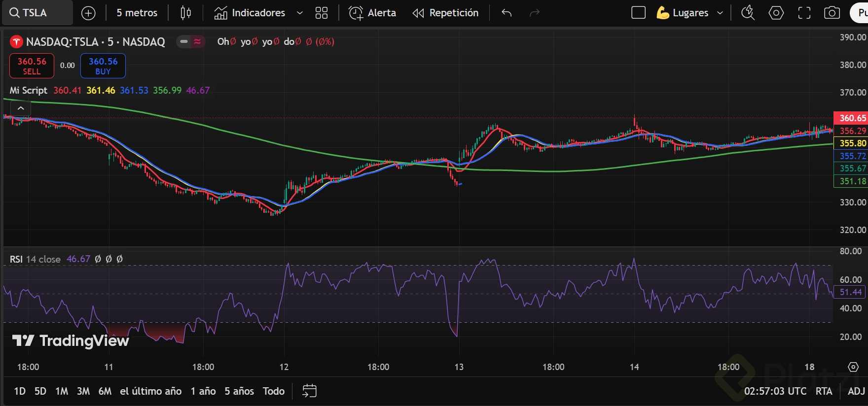Click the plus icon to compare symbols
868x406 pixels.
click(88, 13)
